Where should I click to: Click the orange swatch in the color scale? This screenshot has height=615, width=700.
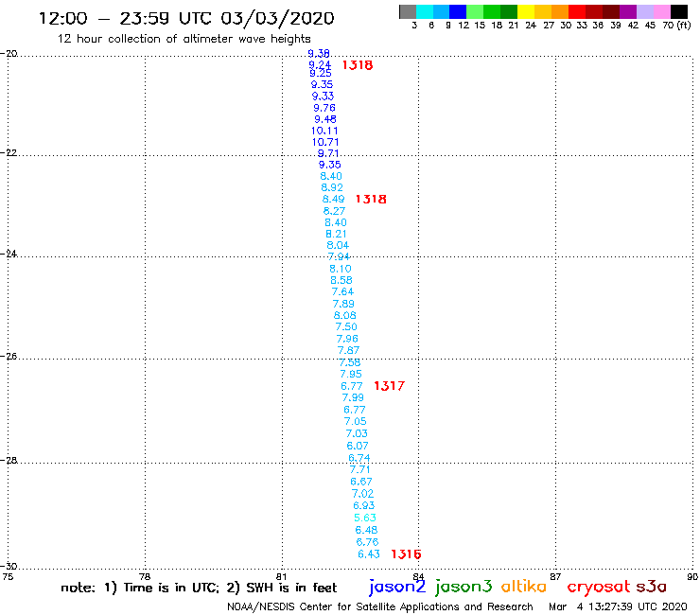click(x=560, y=11)
